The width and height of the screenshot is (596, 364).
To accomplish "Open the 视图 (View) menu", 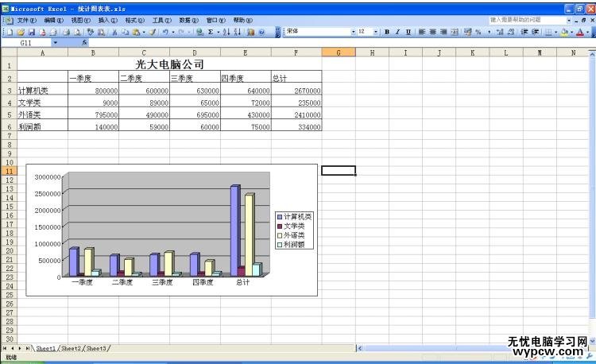I will coord(80,20).
